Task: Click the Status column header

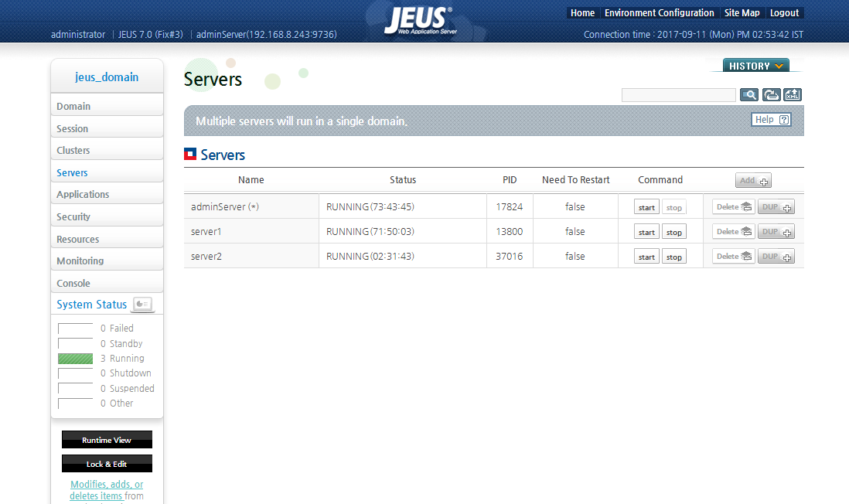Action: click(403, 180)
